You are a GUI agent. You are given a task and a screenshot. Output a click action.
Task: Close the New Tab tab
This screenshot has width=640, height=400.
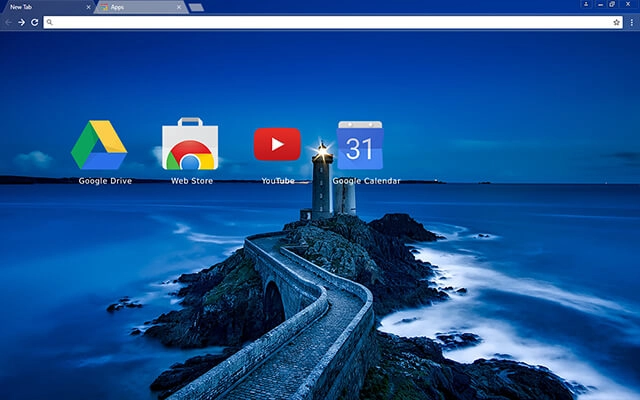pyautogui.click(x=88, y=7)
